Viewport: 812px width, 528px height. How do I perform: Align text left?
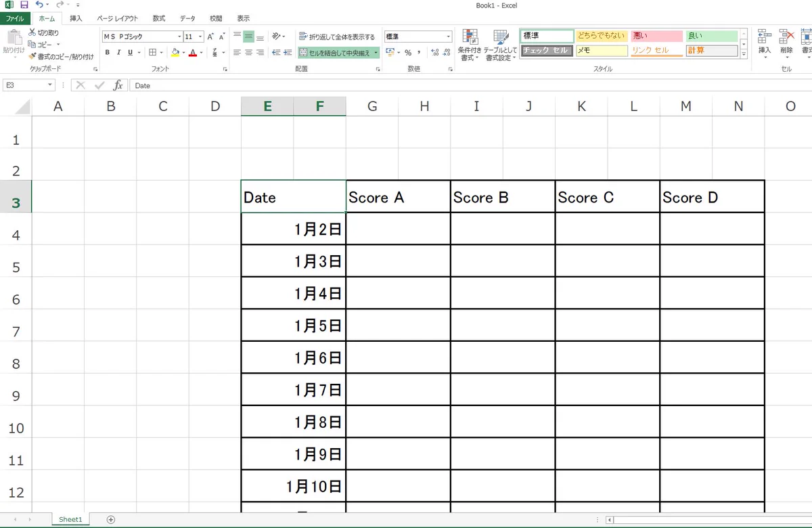(238, 52)
